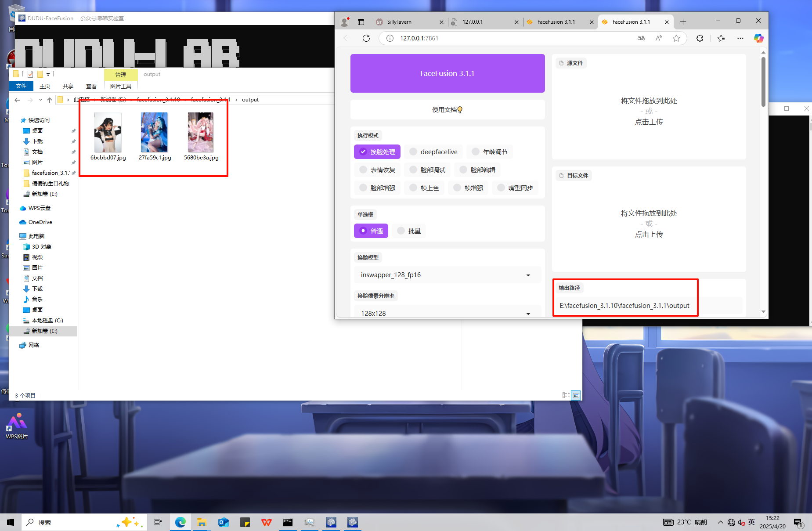Screen dimensions: 812x531
Task: Enable the 表情恢复 mode
Action: pyautogui.click(x=377, y=170)
